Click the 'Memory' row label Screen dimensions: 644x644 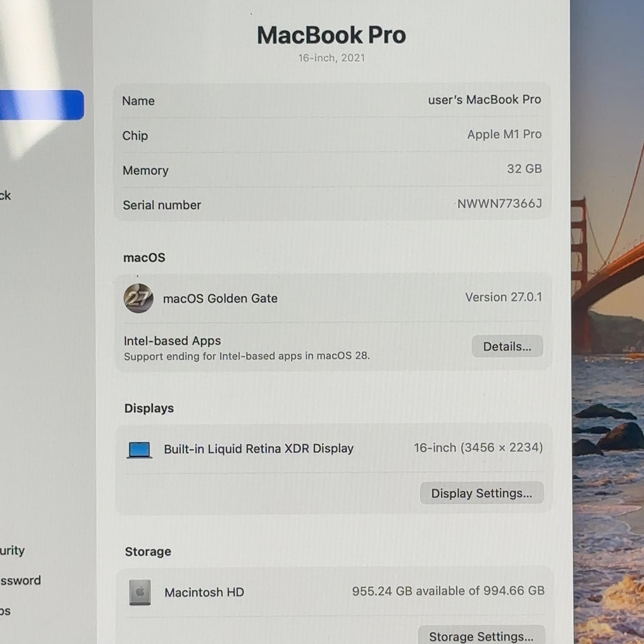145,171
